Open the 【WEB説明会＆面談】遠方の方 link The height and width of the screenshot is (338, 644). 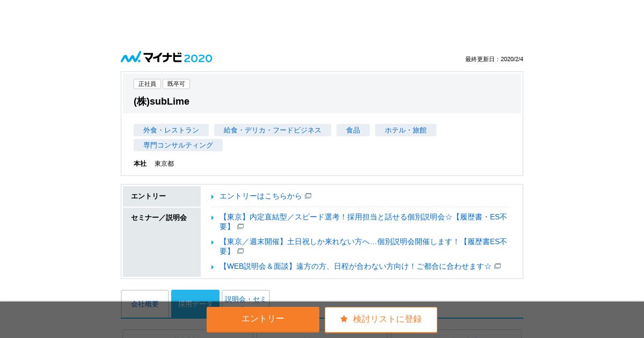(355, 266)
